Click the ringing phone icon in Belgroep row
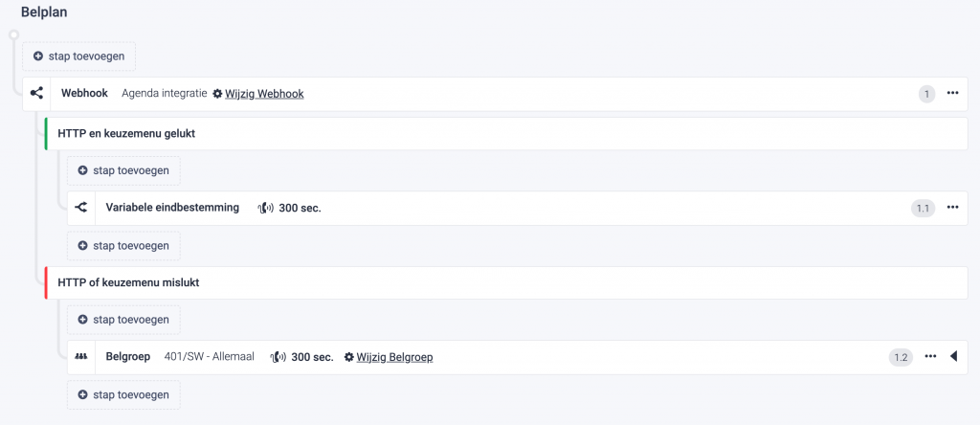Image resolution: width=980 pixels, height=425 pixels. pos(278,357)
